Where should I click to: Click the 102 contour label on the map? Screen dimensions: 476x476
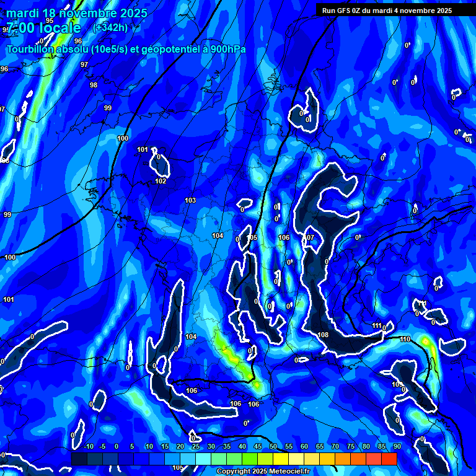pos(161,181)
